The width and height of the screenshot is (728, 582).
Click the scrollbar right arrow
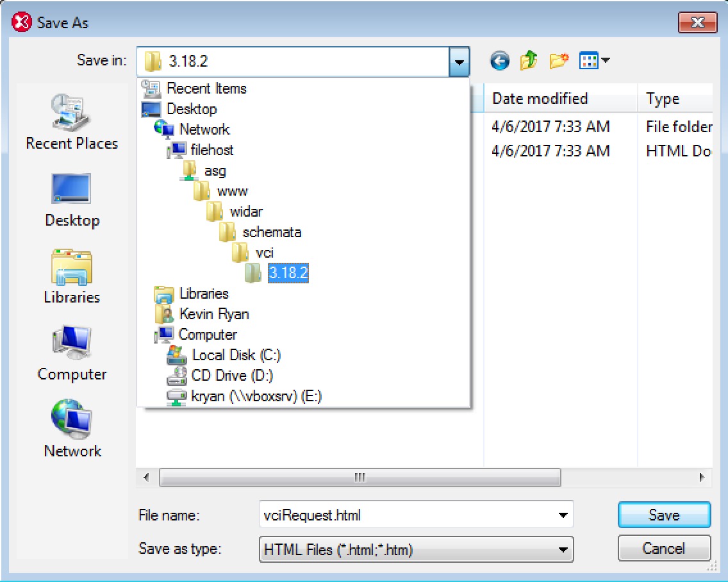pyautogui.click(x=702, y=478)
